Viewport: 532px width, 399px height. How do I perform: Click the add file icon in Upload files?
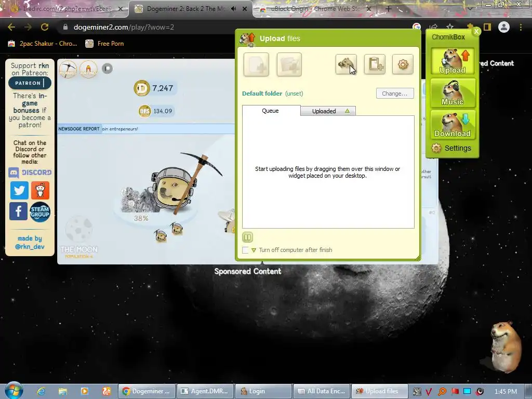(256, 64)
